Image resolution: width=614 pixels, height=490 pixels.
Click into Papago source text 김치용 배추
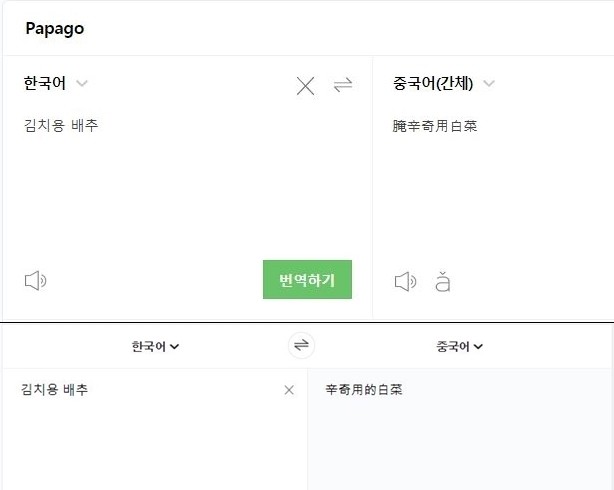[x=61, y=126]
